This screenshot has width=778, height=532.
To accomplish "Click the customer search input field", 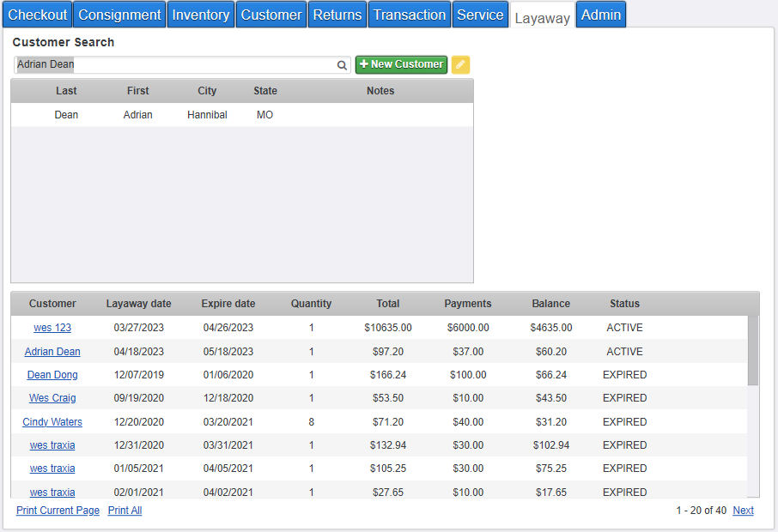I will [172, 64].
